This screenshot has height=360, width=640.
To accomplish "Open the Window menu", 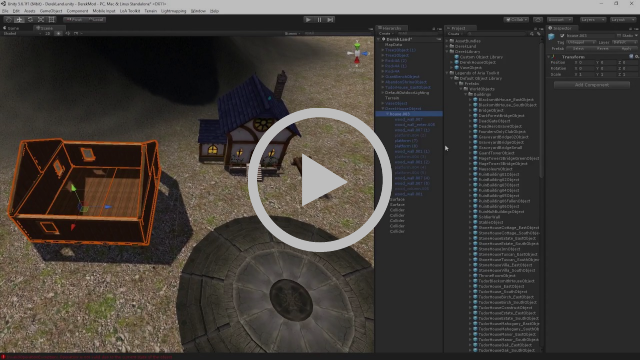I will pos(198,11).
